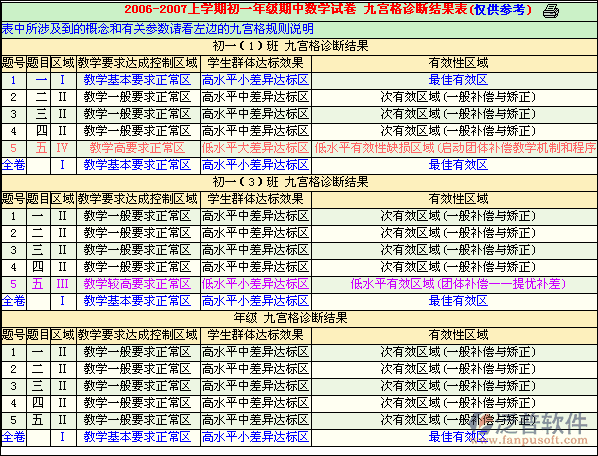
Task: Click the 全卷 link under 初一(1)班
Action: [x=14, y=165]
